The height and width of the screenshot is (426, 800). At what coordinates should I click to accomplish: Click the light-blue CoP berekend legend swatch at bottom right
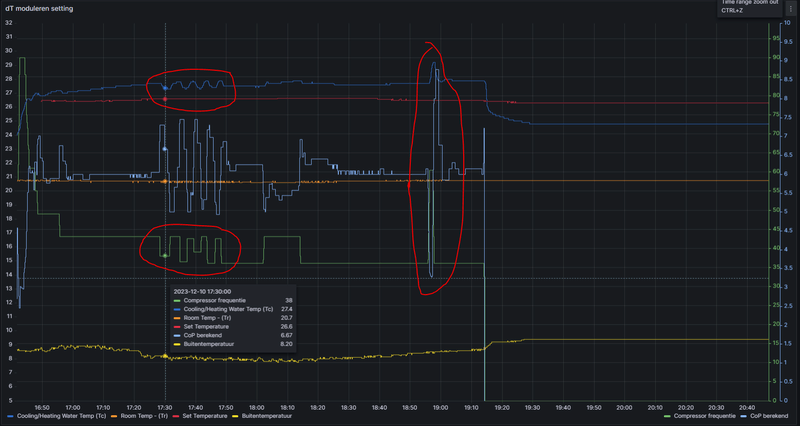point(743,416)
